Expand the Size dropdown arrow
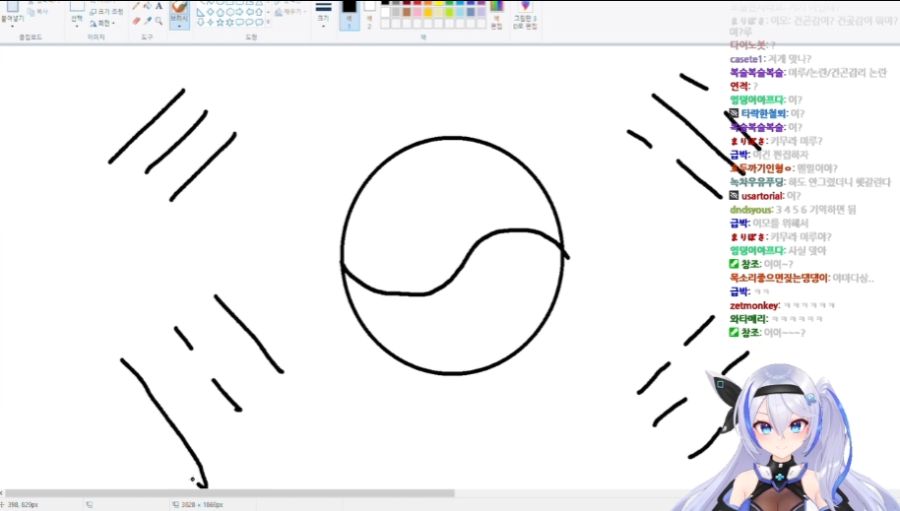This screenshot has height=511, width=900. pos(324,26)
